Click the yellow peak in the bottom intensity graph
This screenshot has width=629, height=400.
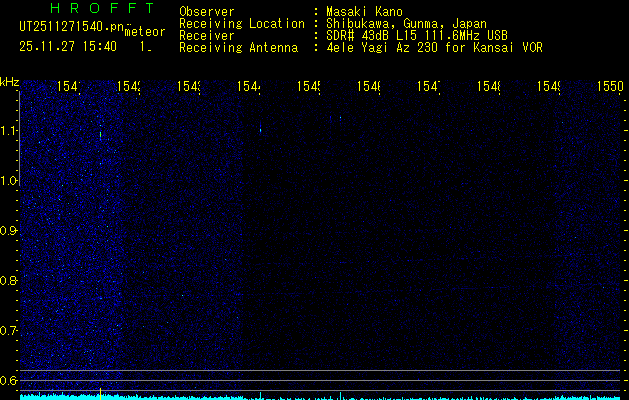100,393
